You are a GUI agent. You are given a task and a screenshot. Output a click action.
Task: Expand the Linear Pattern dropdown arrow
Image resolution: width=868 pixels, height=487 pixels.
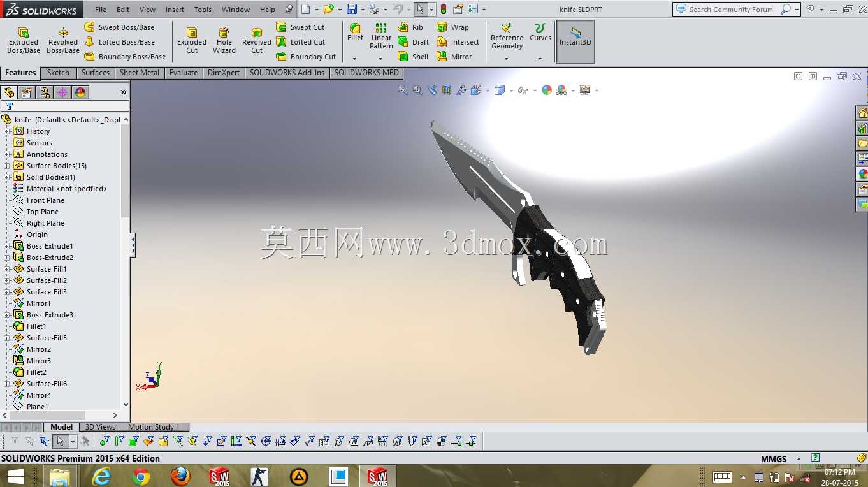click(381, 59)
